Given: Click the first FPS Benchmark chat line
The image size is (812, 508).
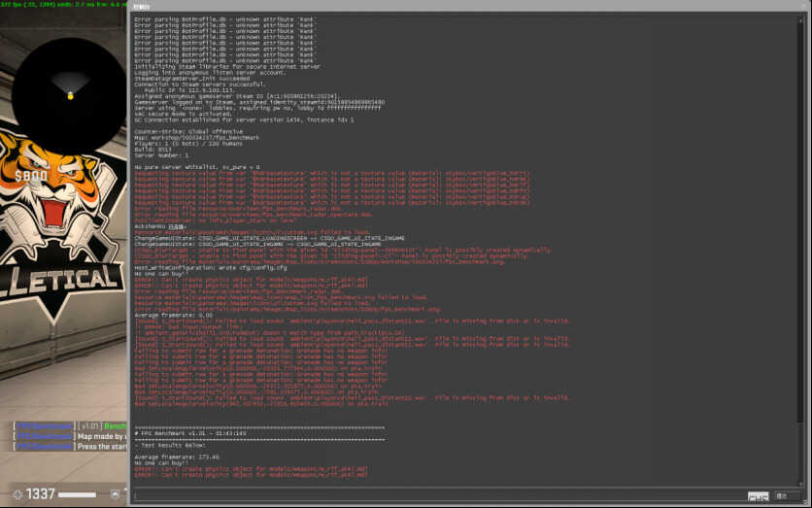Looking at the screenshot, I should tap(69, 425).
